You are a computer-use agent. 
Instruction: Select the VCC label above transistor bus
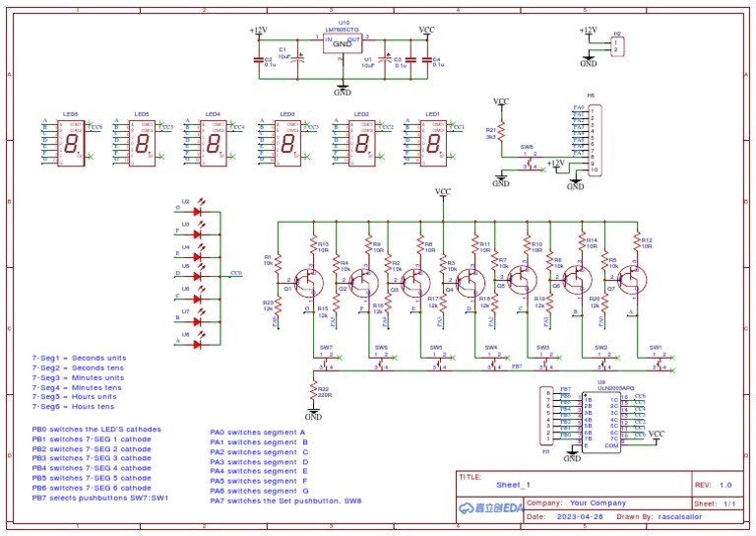443,191
